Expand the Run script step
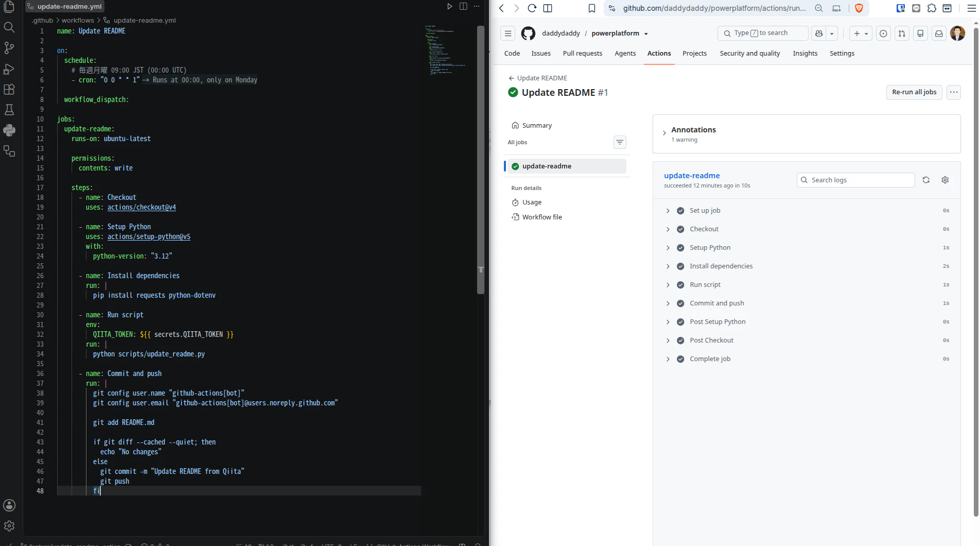980x546 pixels. (x=668, y=285)
